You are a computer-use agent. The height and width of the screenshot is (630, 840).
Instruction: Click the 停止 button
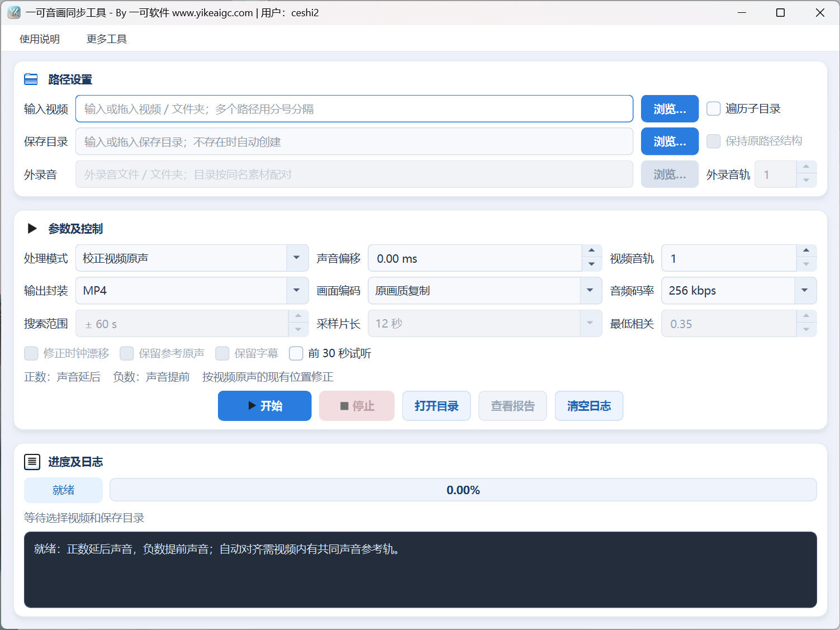357,406
